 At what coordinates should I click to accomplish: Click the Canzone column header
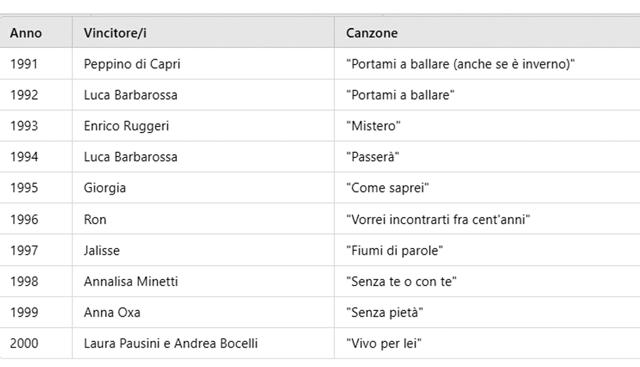click(x=487, y=33)
